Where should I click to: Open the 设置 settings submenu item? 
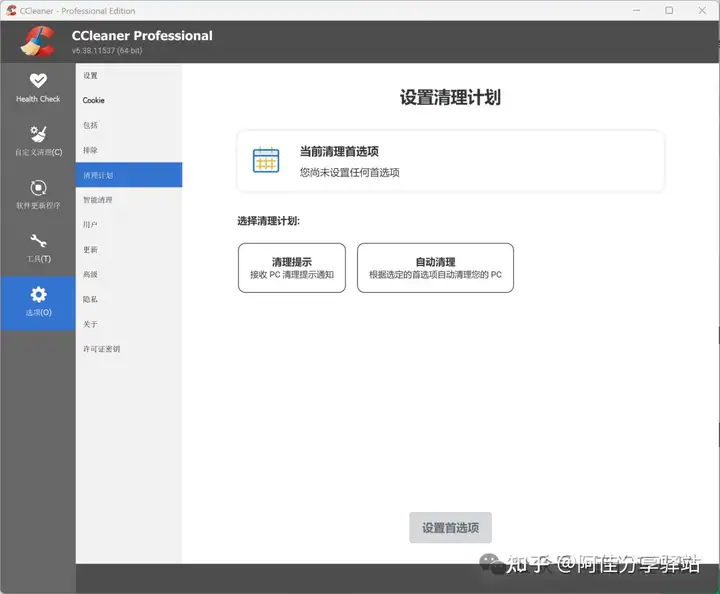click(x=129, y=75)
